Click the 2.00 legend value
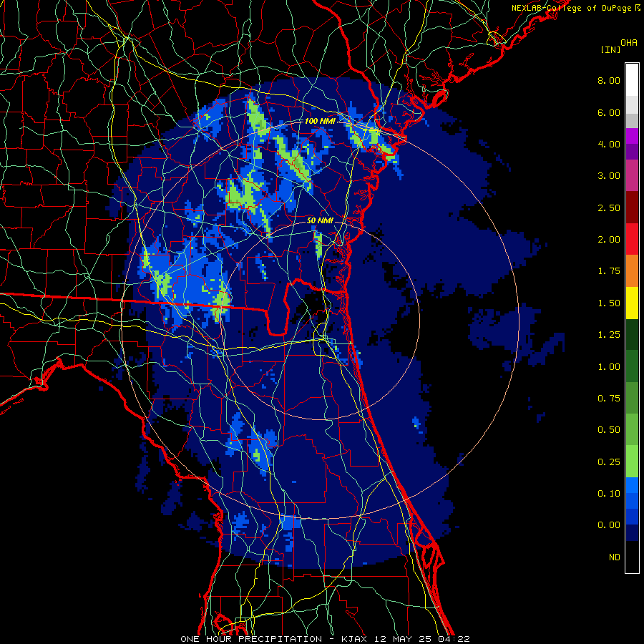Image resolution: width=644 pixels, height=644 pixels. [609, 240]
